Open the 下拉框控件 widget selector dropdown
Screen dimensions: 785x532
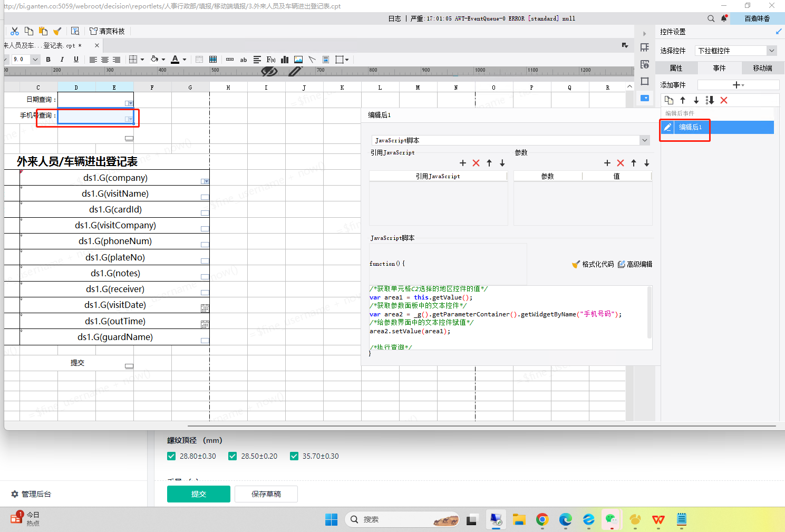click(x=771, y=51)
